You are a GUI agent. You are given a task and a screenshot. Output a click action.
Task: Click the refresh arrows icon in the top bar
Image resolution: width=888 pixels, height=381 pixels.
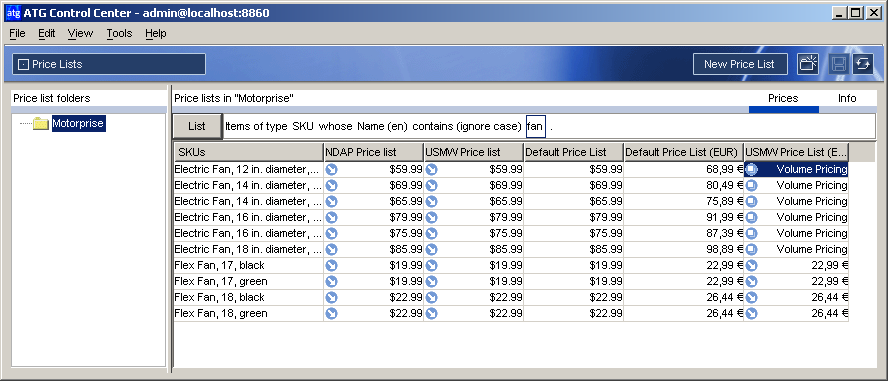[x=862, y=64]
